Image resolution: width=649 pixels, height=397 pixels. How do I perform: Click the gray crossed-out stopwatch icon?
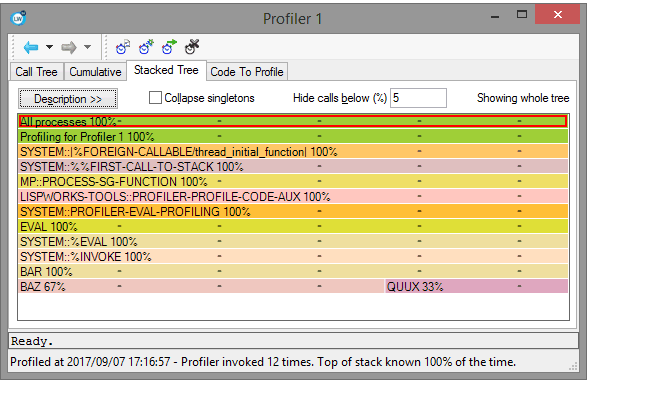point(192,47)
